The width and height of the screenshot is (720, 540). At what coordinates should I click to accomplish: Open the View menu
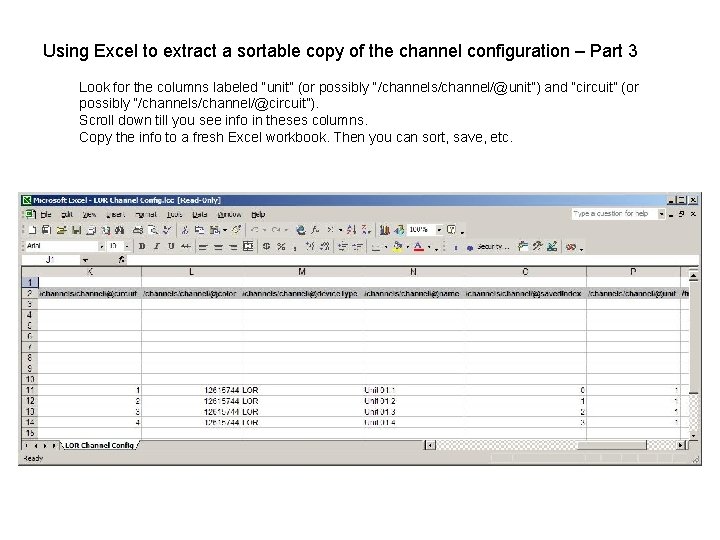pos(89,214)
